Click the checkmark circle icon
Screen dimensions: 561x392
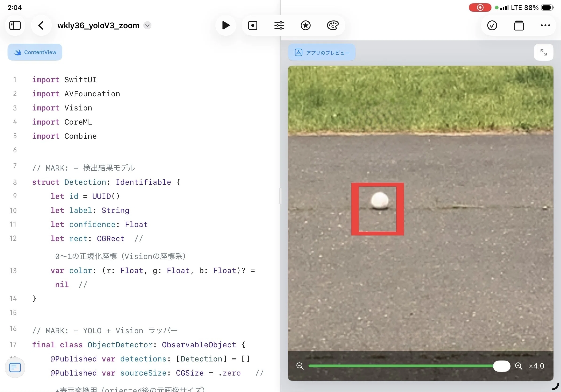(492, 25)
